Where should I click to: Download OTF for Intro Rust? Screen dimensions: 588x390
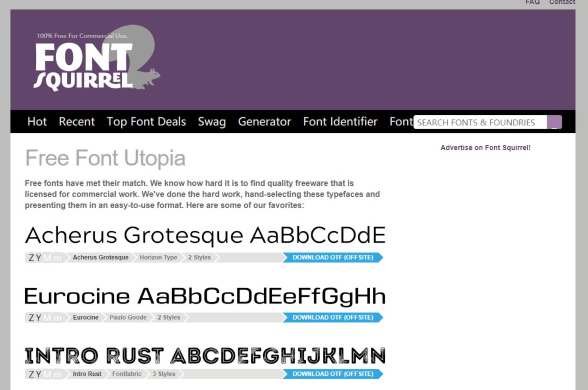click(333, 374)
